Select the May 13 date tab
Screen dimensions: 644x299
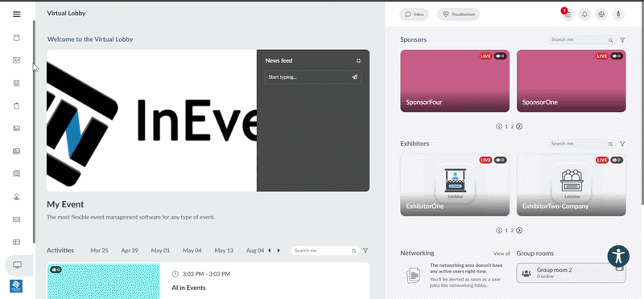(224, 251)
